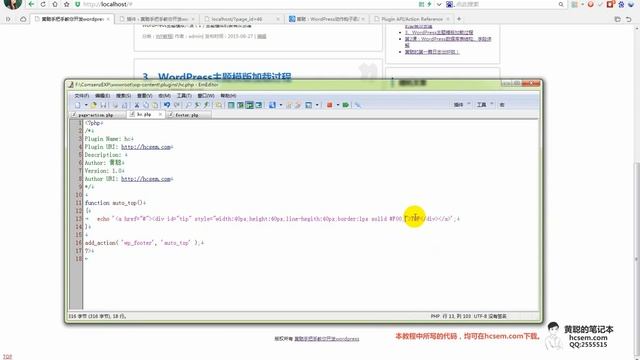Click the Open file folder icon in EmEditor
Image resolution: width=640 pixels, height=360 pixels.
(93, 105)
